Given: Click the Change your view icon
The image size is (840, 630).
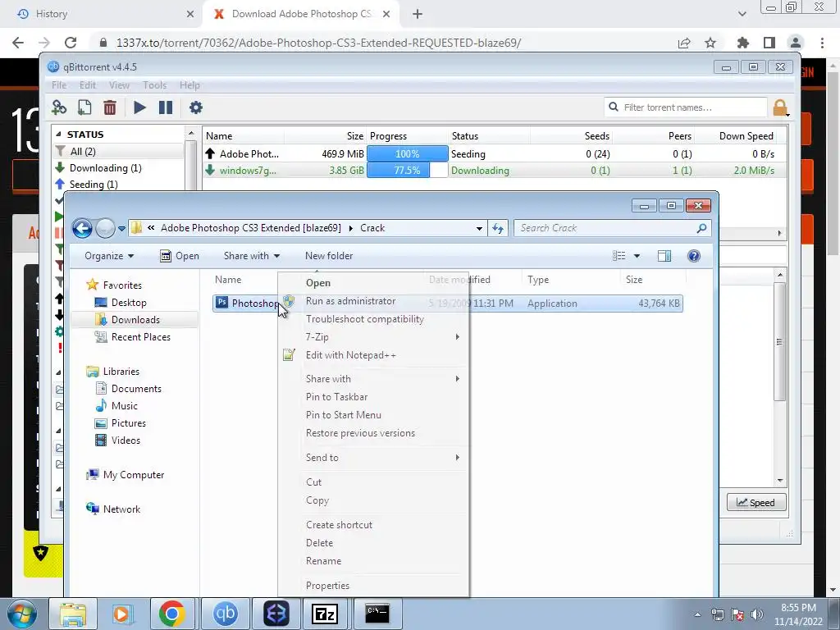Looking at the screenshot, I should (619, 256).
